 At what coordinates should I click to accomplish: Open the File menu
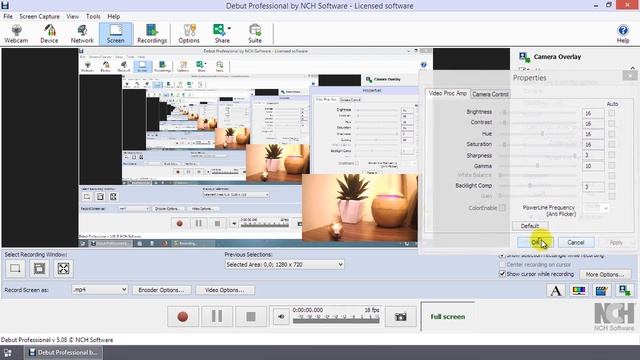coord(8,16)
